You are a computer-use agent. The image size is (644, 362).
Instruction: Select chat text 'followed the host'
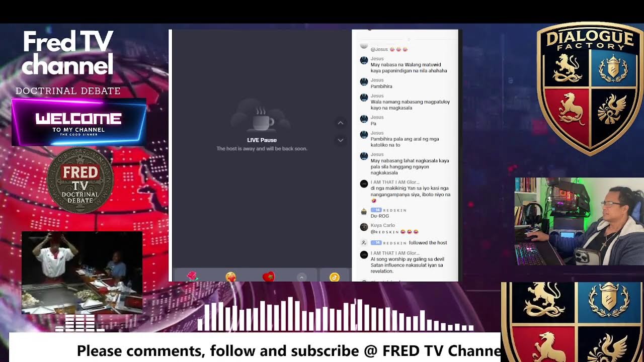point(428,243)
